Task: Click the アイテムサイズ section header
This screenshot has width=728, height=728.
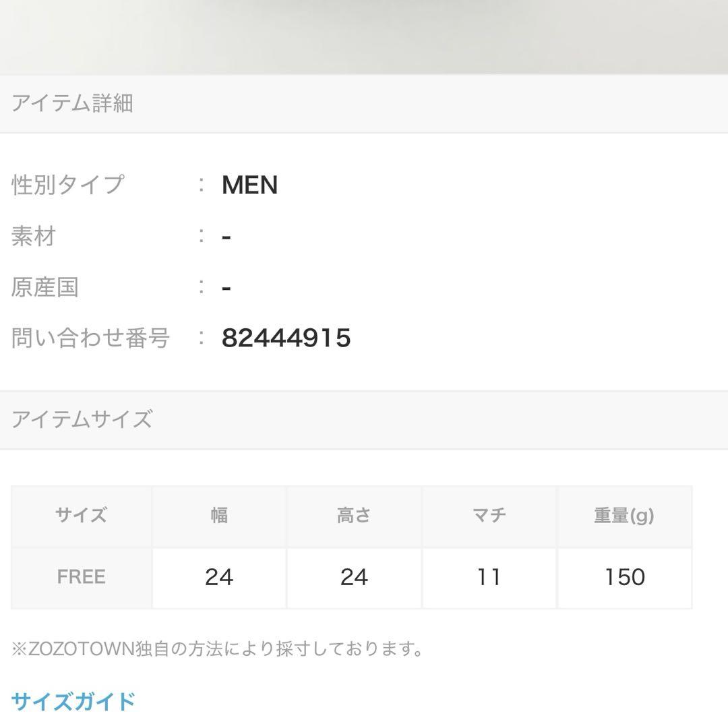Action: pyautogui.click(x=364, y=420)
